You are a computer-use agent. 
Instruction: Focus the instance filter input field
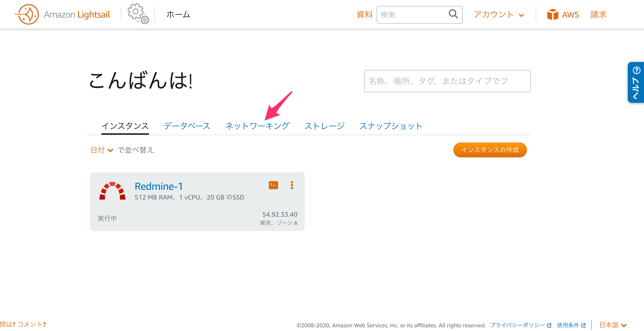tap(447, 81)
